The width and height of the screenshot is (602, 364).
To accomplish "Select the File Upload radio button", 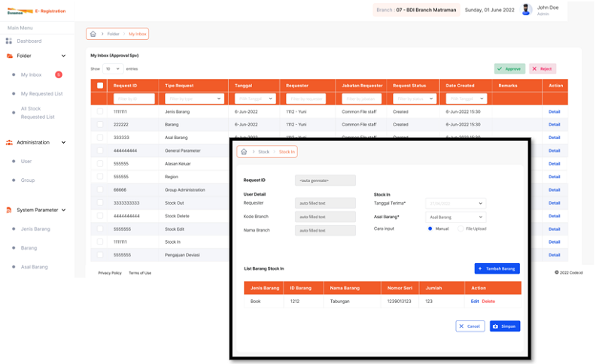I will click(461, 229).
